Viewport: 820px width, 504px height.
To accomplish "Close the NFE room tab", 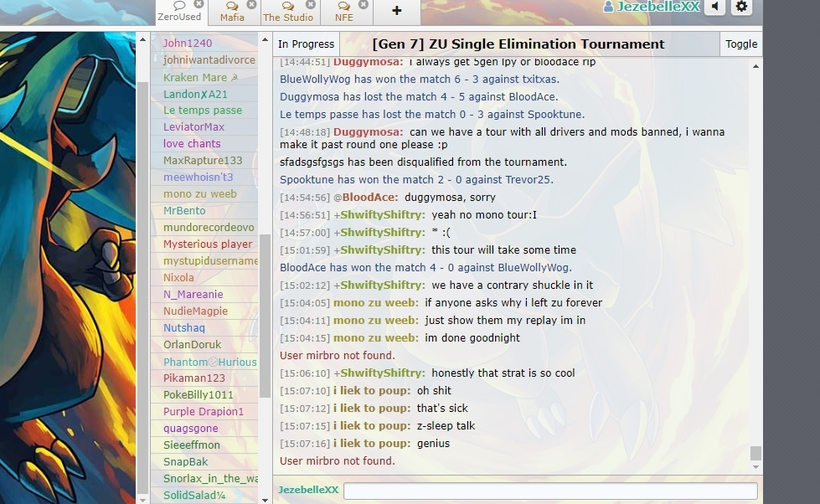I will point(364,4).
